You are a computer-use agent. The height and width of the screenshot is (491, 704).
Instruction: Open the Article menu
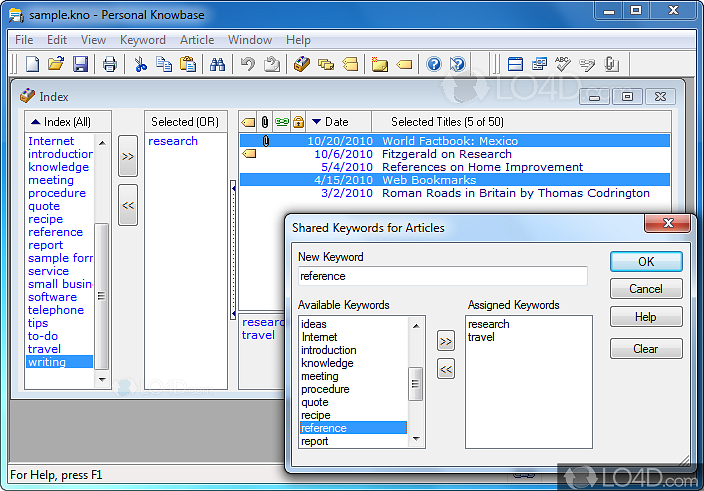197,40
